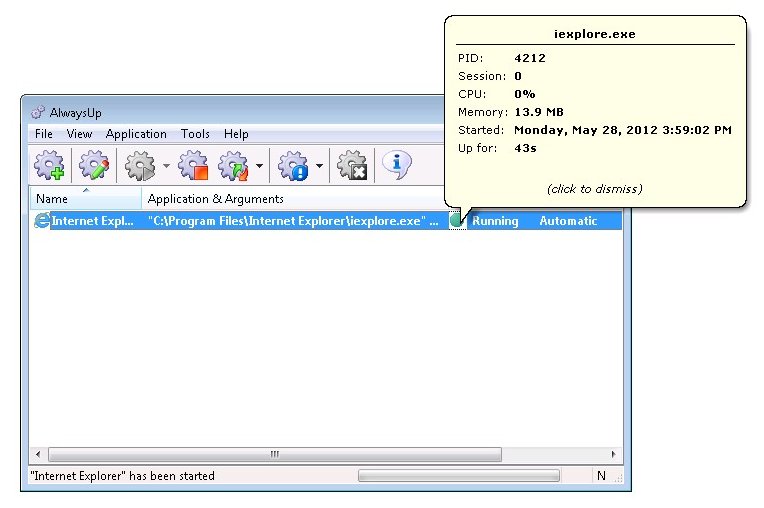The height and width of the screenshot is (508, 764).
Task: Click the Edit Application pencil gear icon
Action: coord(94,166)
